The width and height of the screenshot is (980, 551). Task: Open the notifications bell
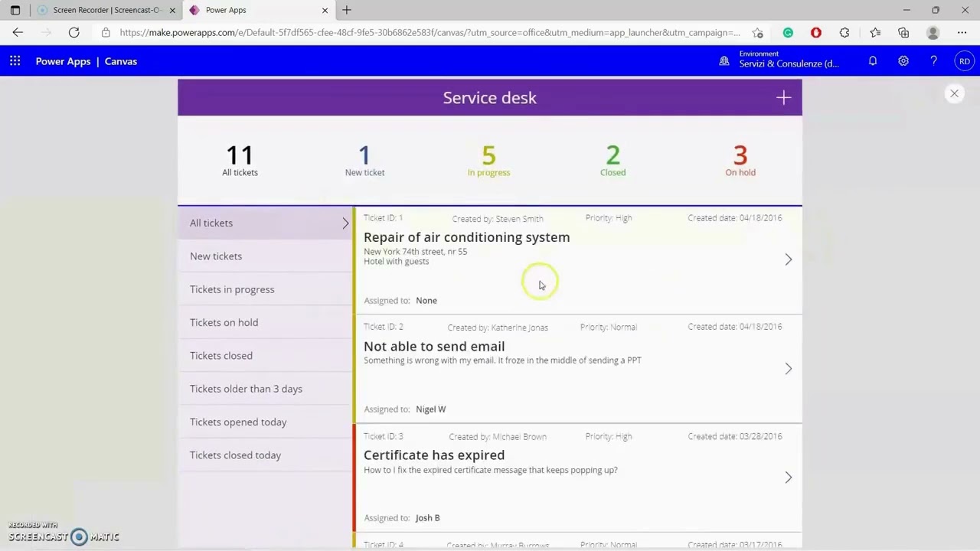pyautogui.click(x=873, y=61)
